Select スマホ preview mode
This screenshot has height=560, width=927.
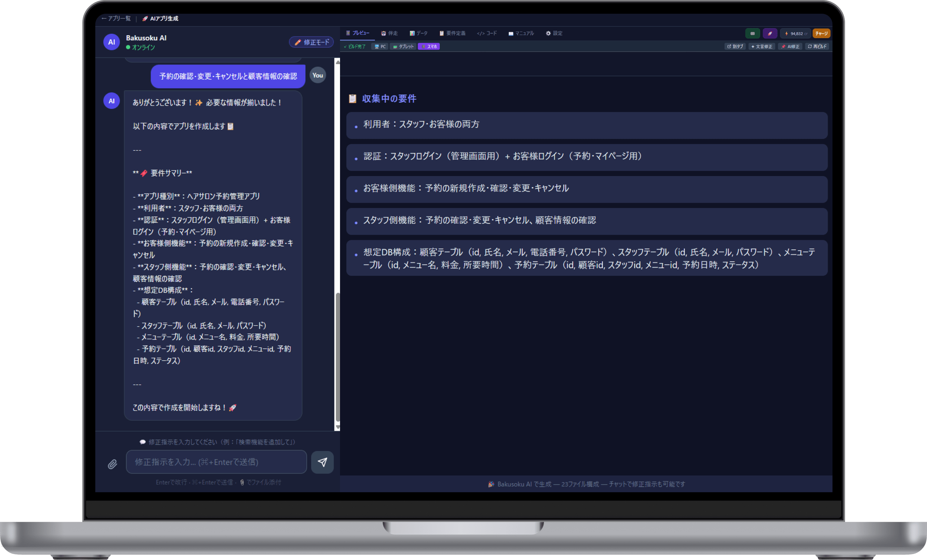coord(429,46)
